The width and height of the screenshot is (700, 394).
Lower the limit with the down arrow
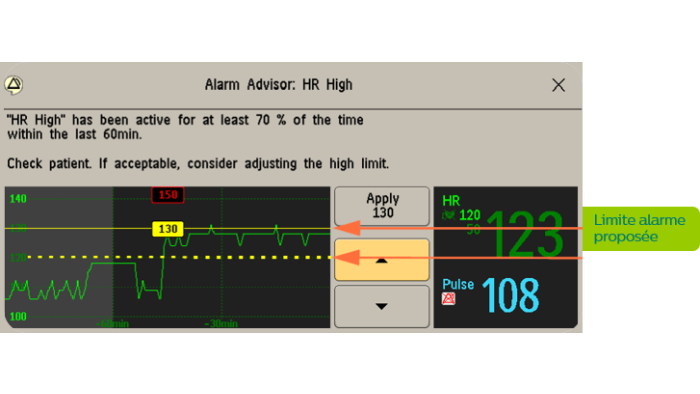(382, 307)
